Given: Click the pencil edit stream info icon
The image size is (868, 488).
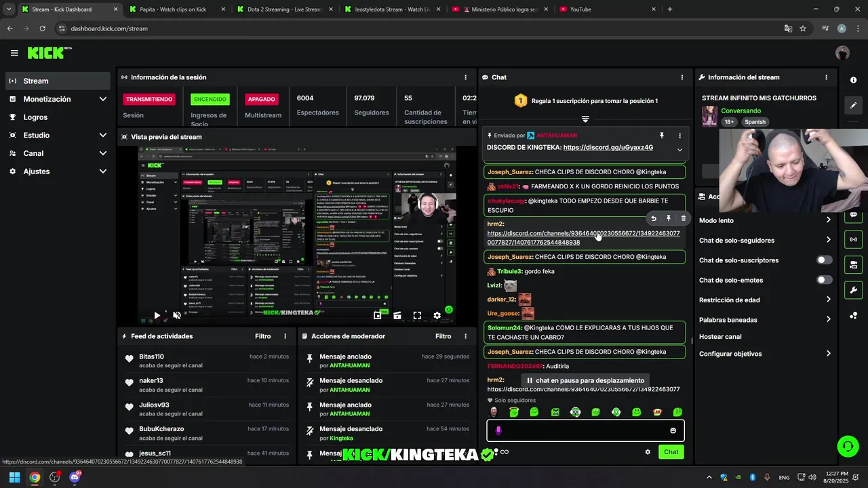Looking at the screenshot, I should 853,106.
